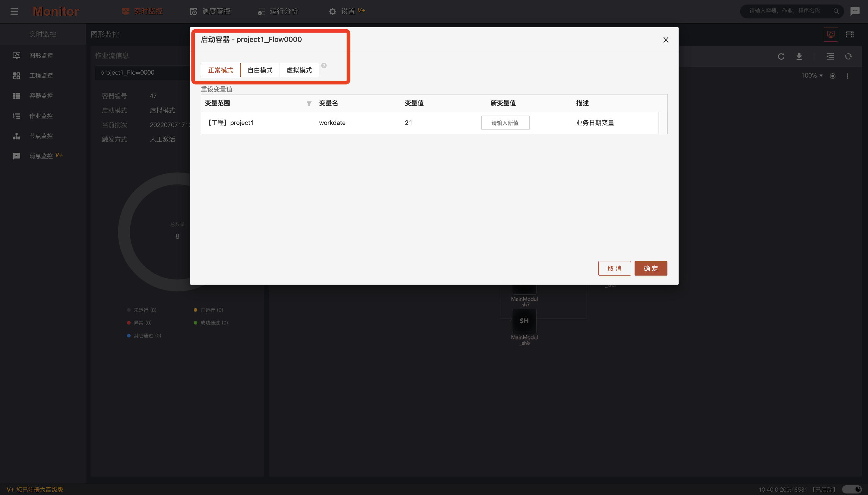Close the 启动容器 dialog
Screen dimensions: 868x495
pyautogui.click(x=666, y=40)
